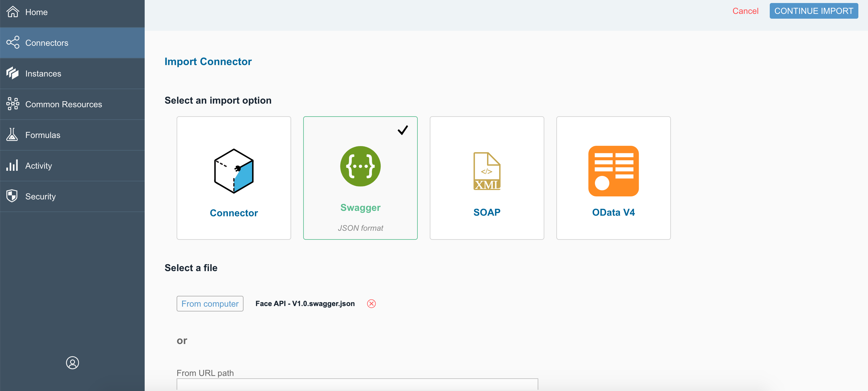Open Formulas from the sidebar menu
This screenshot has height=391, width=868.
43,135
